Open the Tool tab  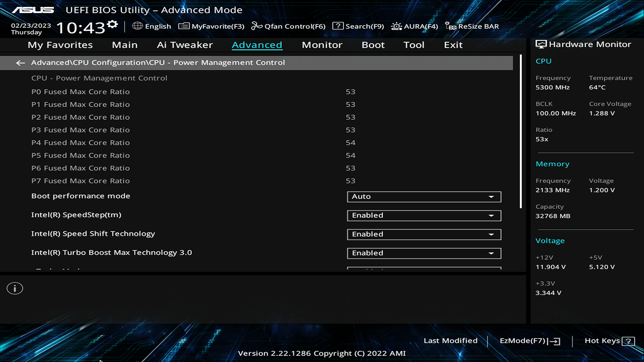pos(414,45)
